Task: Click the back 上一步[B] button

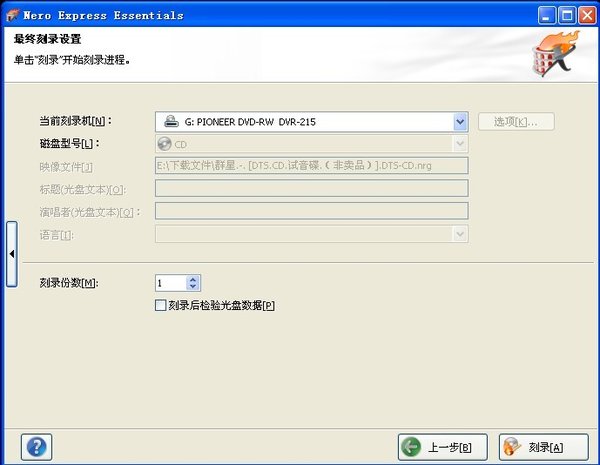Action: click(443, 447)
